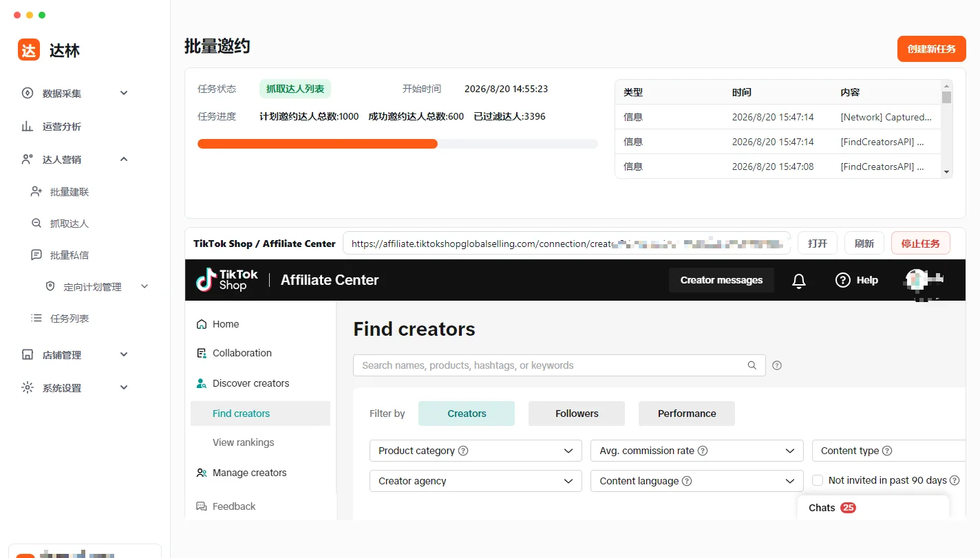The height and width of the screenshot is (558, 980).
Task: Open notifications with the bell icon
Action: (799, 280)
